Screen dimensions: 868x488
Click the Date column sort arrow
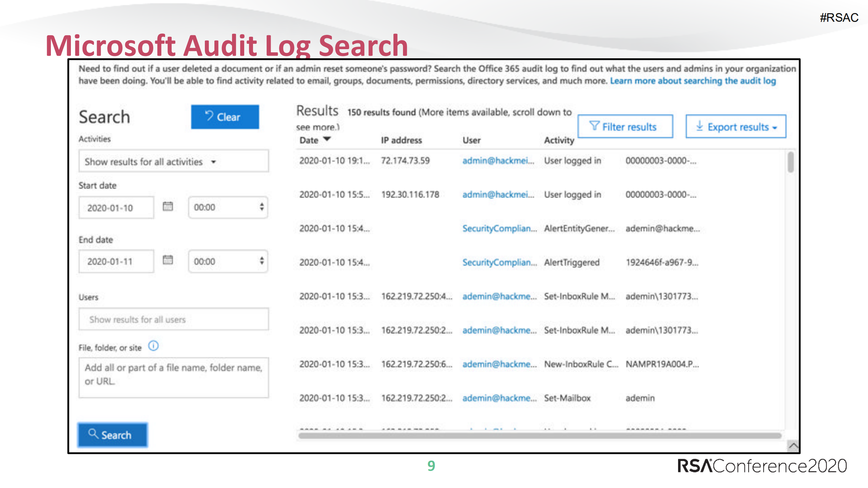(x=327, y=139)
